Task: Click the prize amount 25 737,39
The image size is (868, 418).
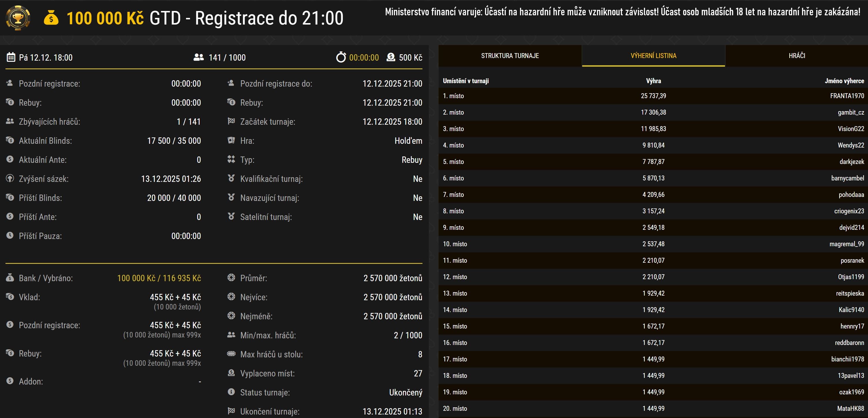Action: (x=653, y=96)
